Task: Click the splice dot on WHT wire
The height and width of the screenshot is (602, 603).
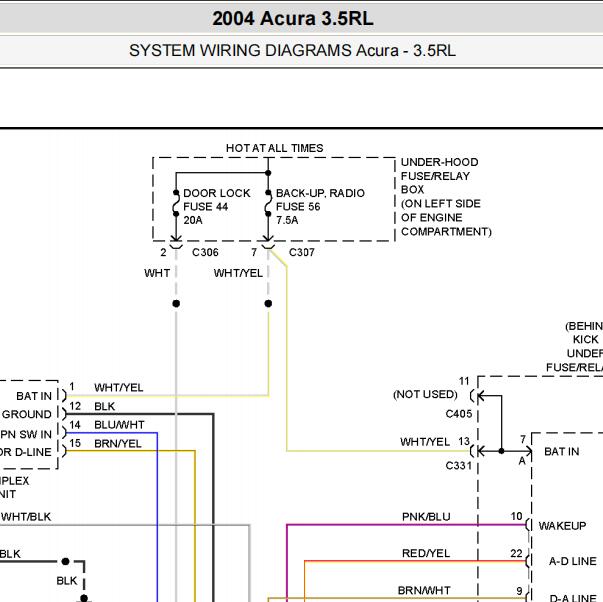Action: pos(176,304)
